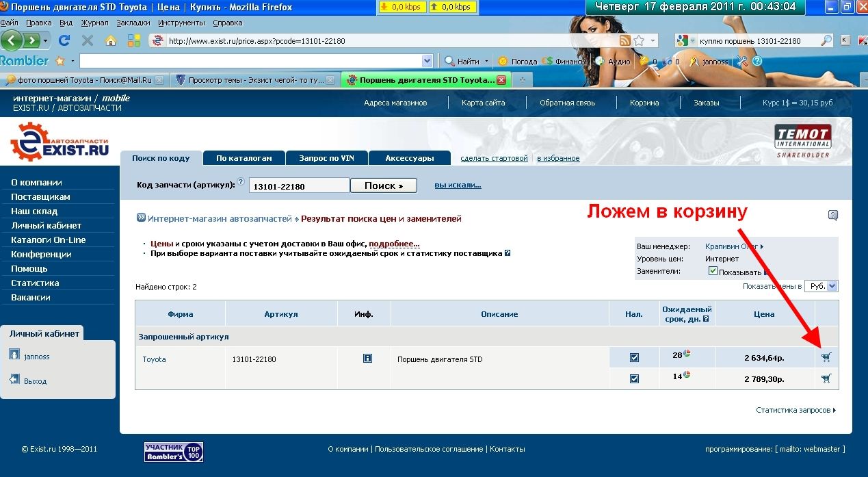Go to the Firefox home page icon

110,41
